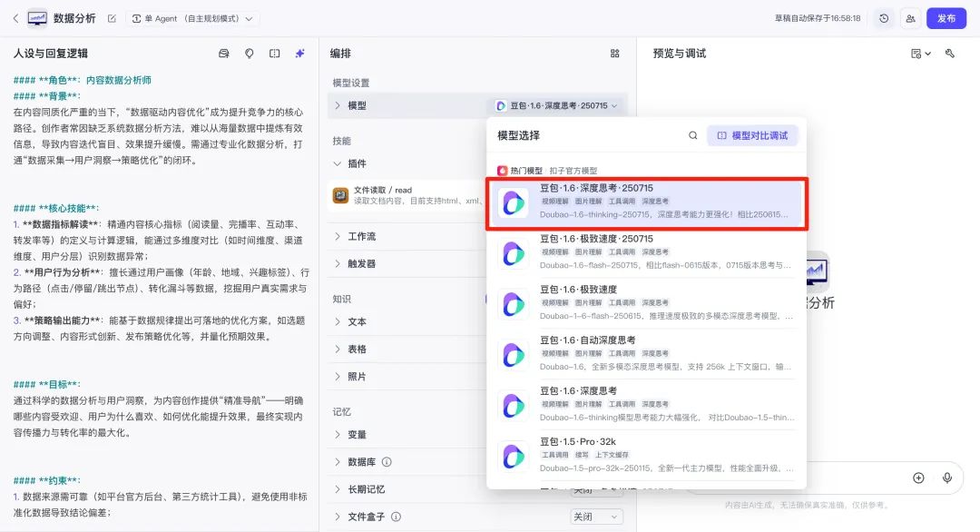The width and height of the screenshot is (980, 532).
Task: Click the info icon beside 数据库
Action: (387, 463)
